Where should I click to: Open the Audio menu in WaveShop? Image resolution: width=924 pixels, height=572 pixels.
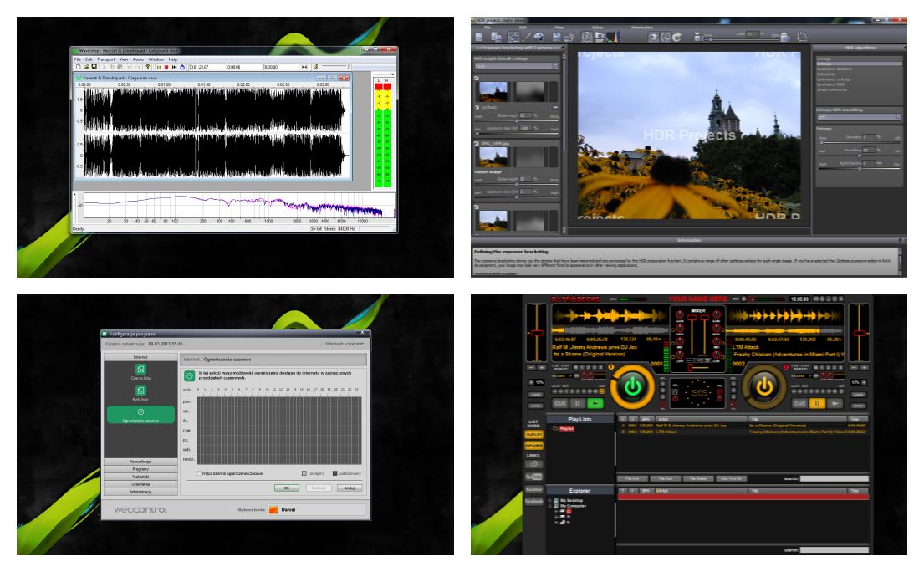click(139, 59)
